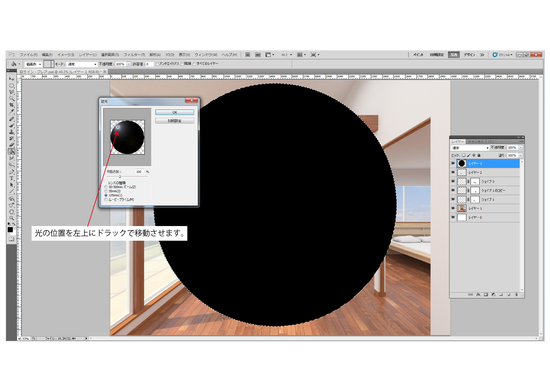The width and height of the screenshot is (550, 392).
Task: Select the Horizontal Type tool
Action: [11, 178]
